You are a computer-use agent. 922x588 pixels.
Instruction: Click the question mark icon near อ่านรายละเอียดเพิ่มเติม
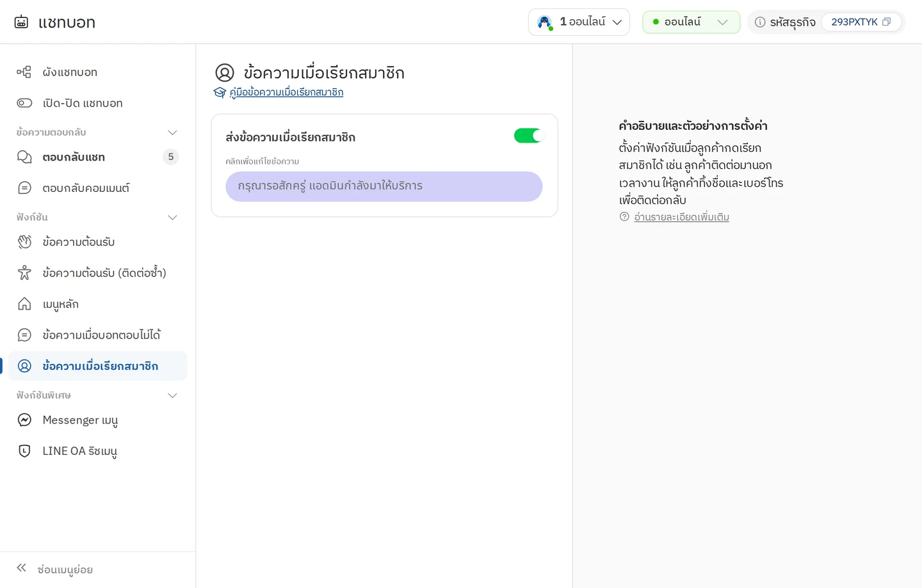click(624, 217)
